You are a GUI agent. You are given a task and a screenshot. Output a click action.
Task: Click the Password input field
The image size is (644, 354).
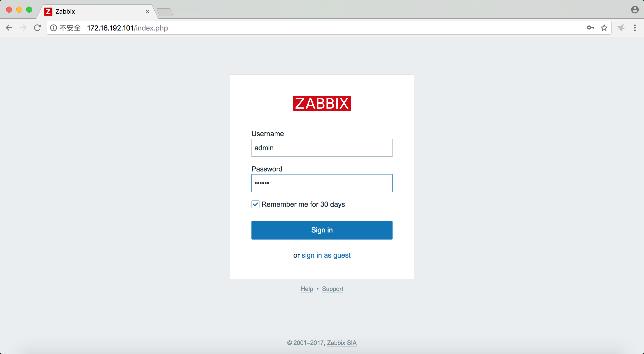[322, 183]
